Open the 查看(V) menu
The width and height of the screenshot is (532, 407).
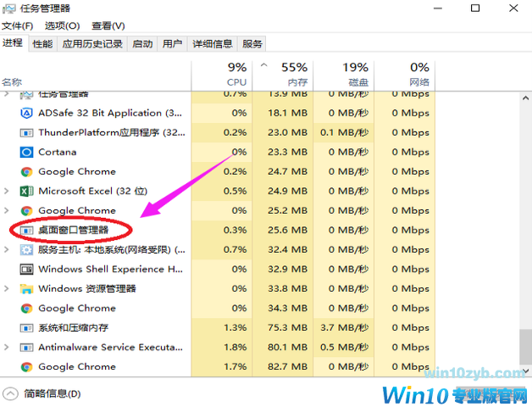(x=108, y=25)
